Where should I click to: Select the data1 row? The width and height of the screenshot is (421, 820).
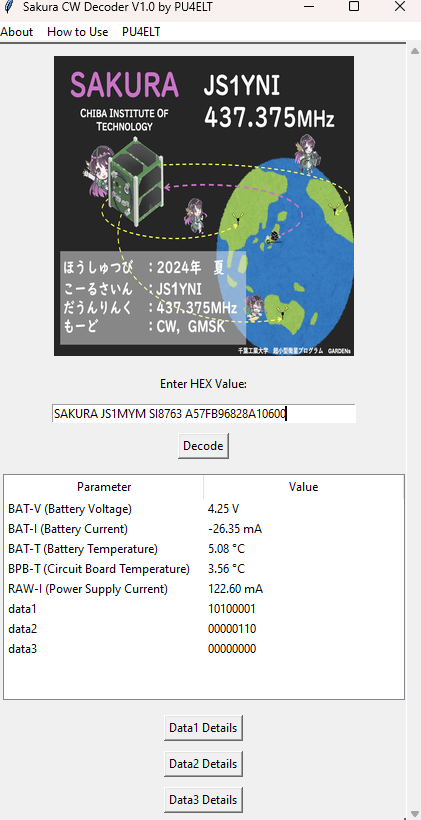point(204,609)
